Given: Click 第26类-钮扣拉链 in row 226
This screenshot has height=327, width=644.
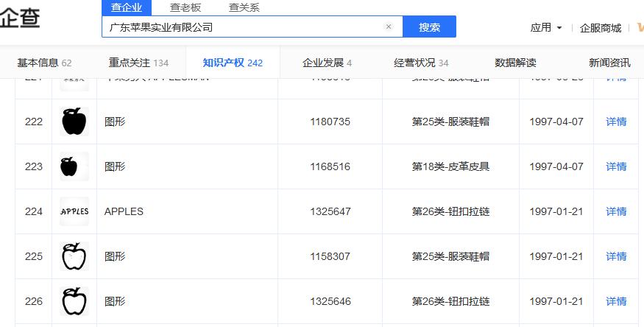Looking at the screenshot, I should [450, 301].
